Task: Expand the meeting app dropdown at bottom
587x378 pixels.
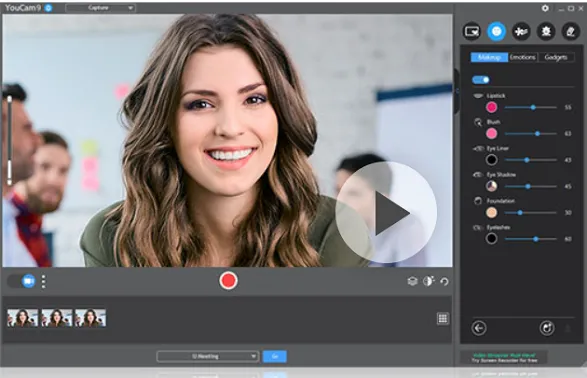Action: [208, 356]
